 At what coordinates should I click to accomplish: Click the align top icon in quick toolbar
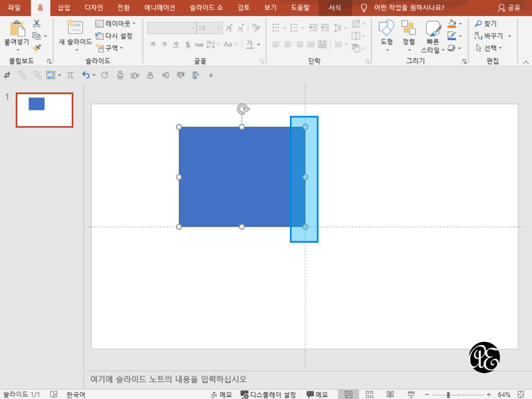pos(180,75)
